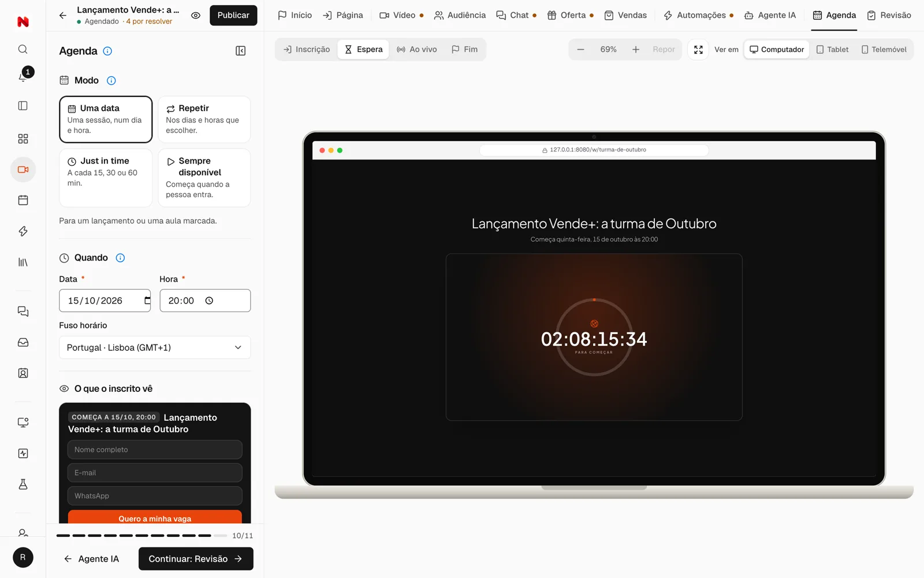Screen dimensions: 924x578
Task: Toggle the preview eye icon next to Publicar
Action: [x=196, y=16]
